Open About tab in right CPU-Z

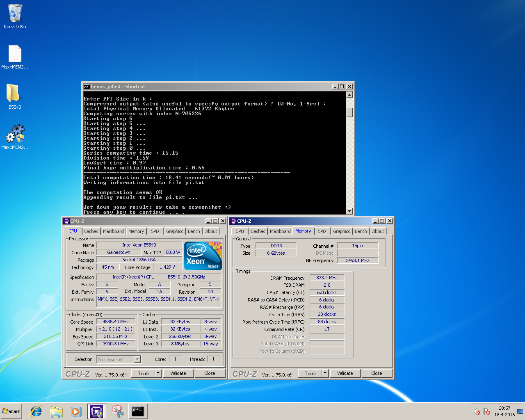click(378, 231)
